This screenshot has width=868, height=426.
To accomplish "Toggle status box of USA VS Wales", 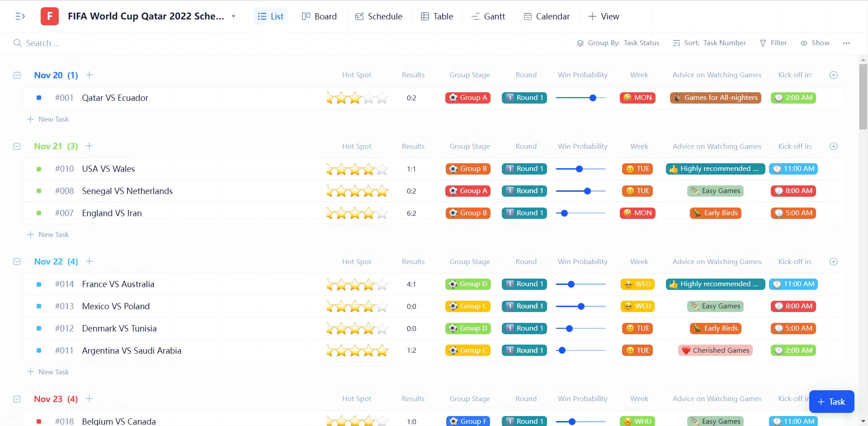I will tap(39, 169).
